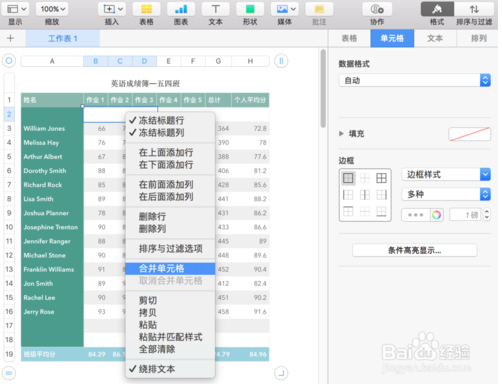Viewport: 502px width, 384px height.
Task: Click the add row handle
Action: [x=9, y=373]
